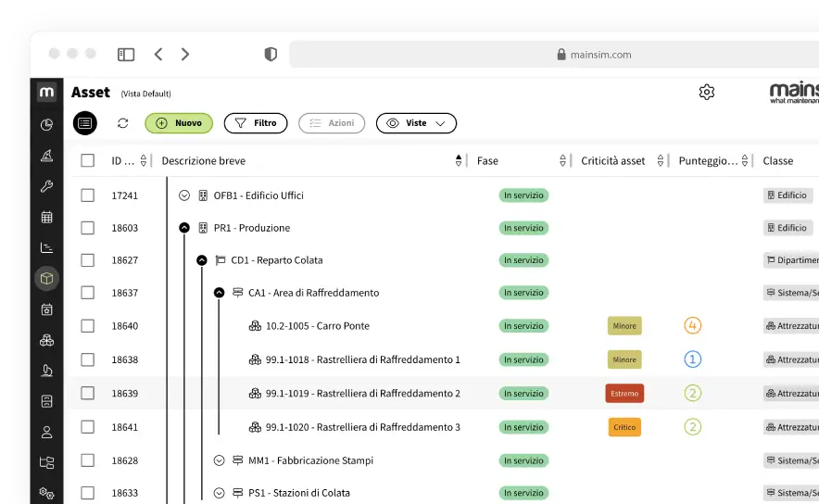
Task: Check the row 18627 checkbox
Action: coord(88,260)
